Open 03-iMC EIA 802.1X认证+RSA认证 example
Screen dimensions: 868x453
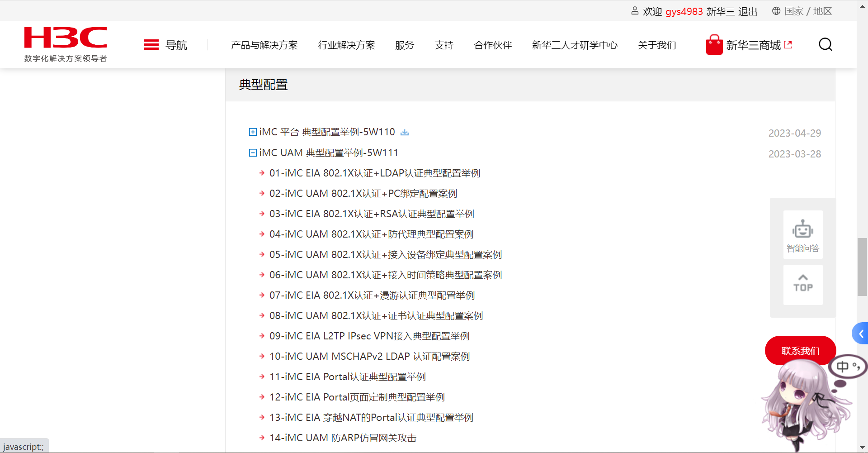372,214
